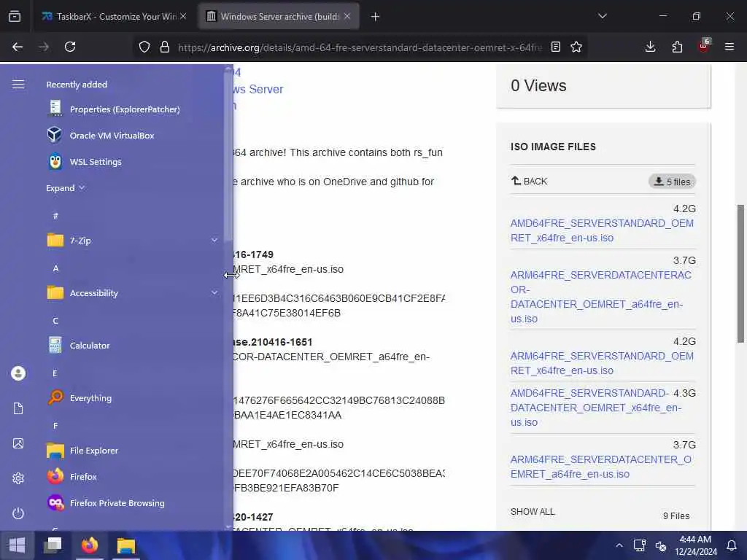The width and height of the screenshot is (747, 560).
Task: Reload the current page
Action: click(70, 47)
